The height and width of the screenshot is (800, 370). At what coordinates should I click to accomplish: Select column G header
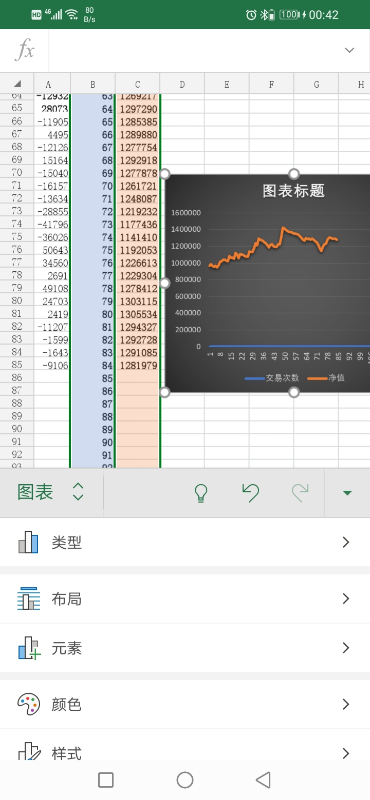pos(316,84)
